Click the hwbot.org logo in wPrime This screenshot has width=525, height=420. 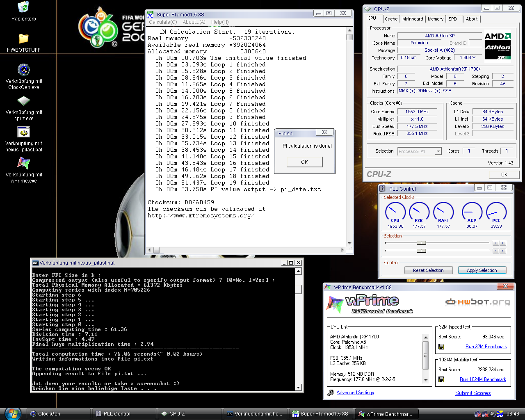tap(478, 302)
